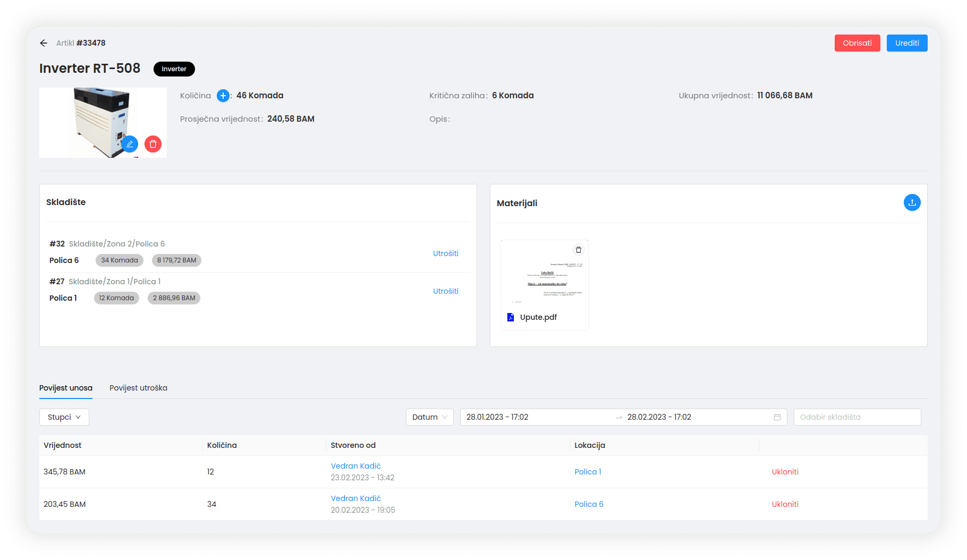This screenshot has height=560, width=967.
Task: Click the inverter product image
Action: coord(103,123)
